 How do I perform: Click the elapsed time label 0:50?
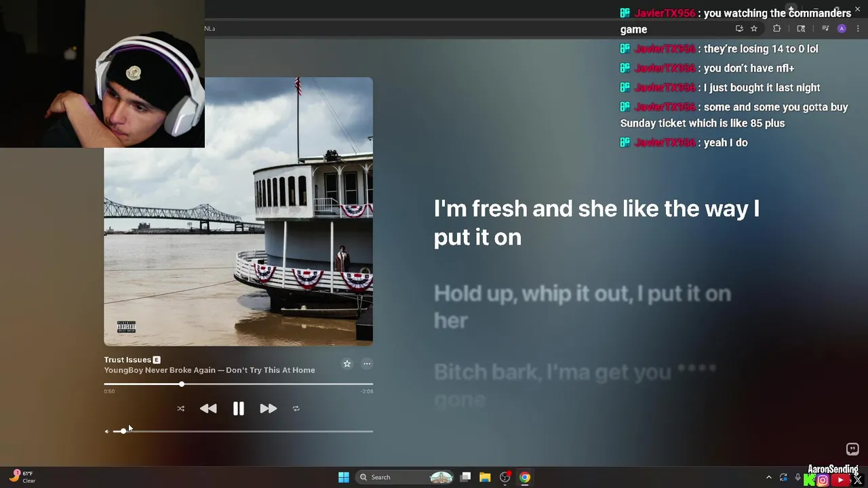(109, 391)
